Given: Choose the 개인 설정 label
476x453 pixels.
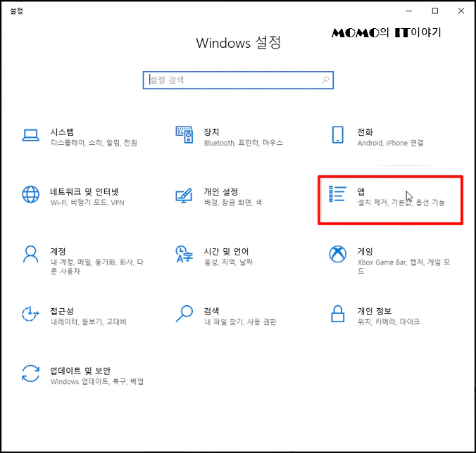Looking at the screenshot, I should coord(220,191).
